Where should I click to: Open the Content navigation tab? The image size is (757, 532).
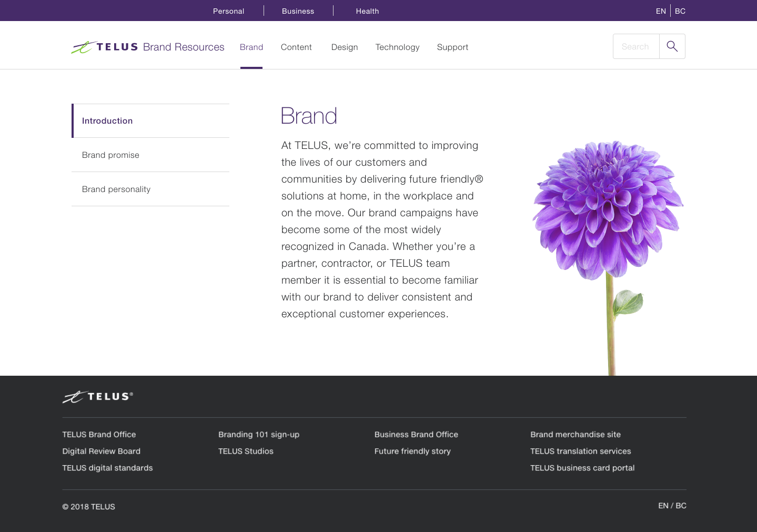[x=296, y=47]
